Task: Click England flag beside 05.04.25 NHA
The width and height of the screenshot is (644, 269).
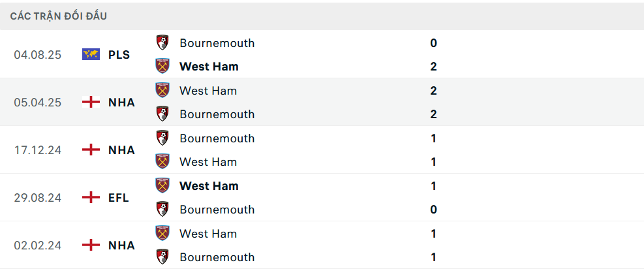Action: pos(91,102)
